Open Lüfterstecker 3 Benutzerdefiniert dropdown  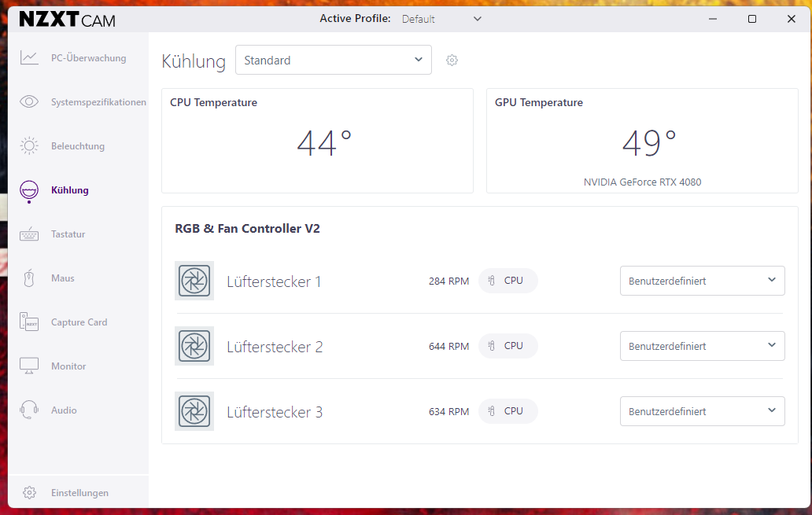[x=702, y=411]
